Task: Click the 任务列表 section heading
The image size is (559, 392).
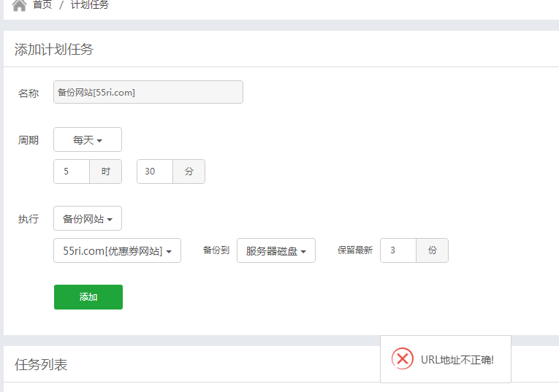Action: (x=41, y=364)
